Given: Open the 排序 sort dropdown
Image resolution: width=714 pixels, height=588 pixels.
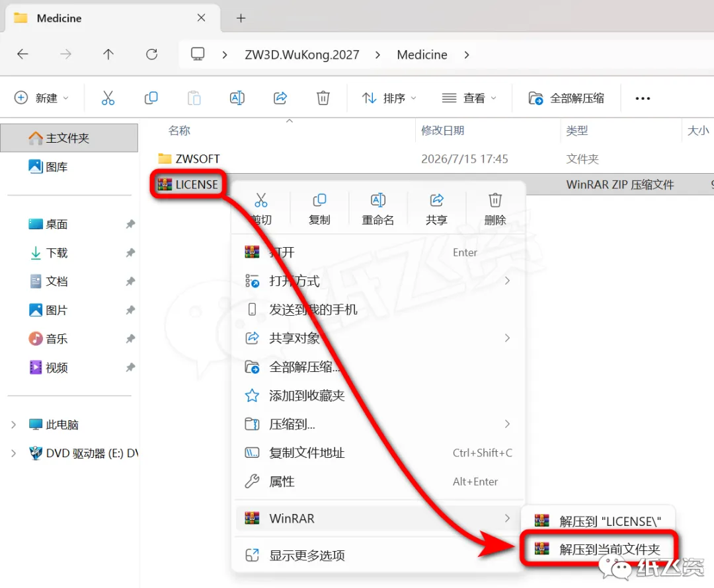Looking at the screenshot, I should (389, 98).
